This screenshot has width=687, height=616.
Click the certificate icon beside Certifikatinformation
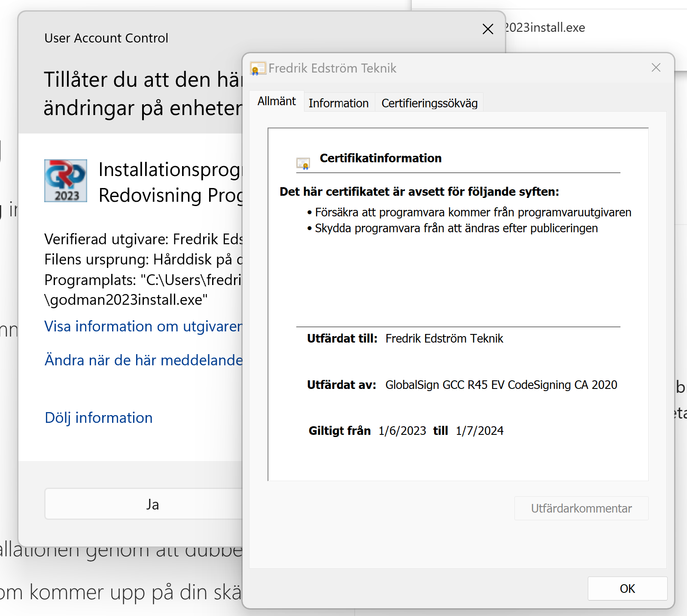(303, 164)
